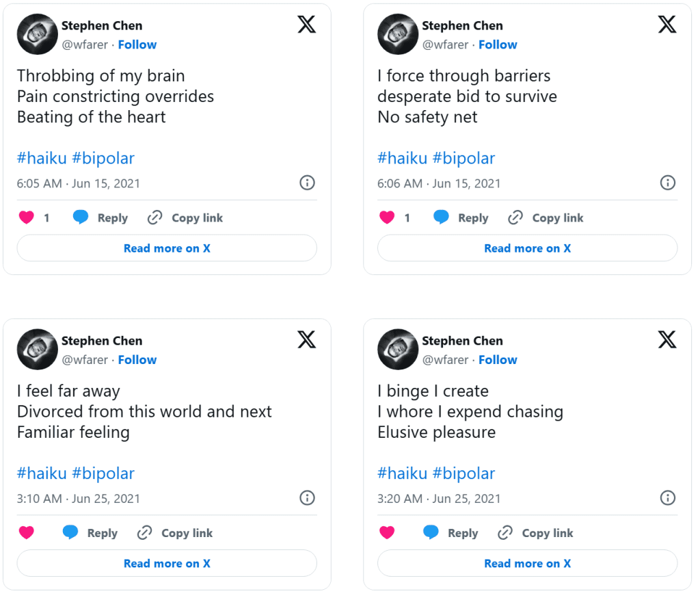Like the "Throbbing of my brain" tweet

[27, 218]
